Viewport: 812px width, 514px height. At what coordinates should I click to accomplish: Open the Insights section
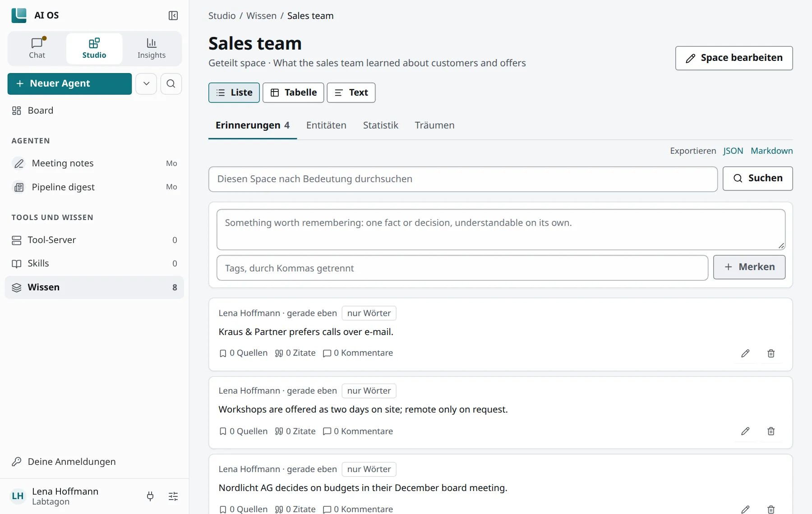coord(152,48)
